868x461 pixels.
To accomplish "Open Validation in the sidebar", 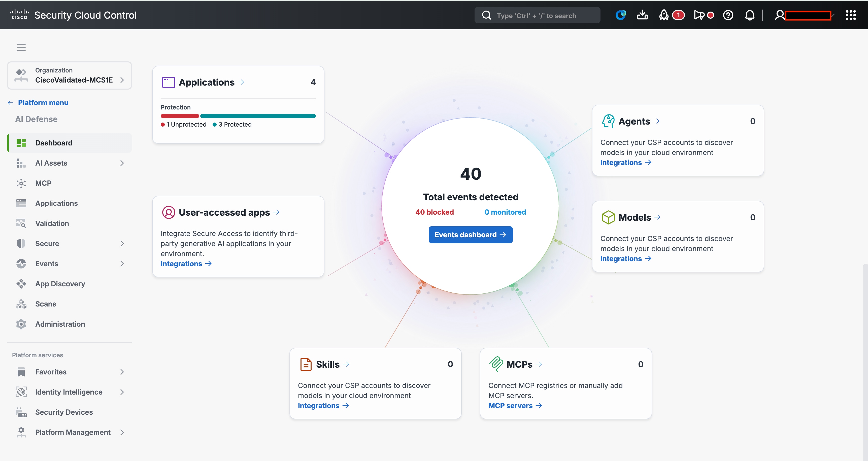I will (x=70, y=224).
